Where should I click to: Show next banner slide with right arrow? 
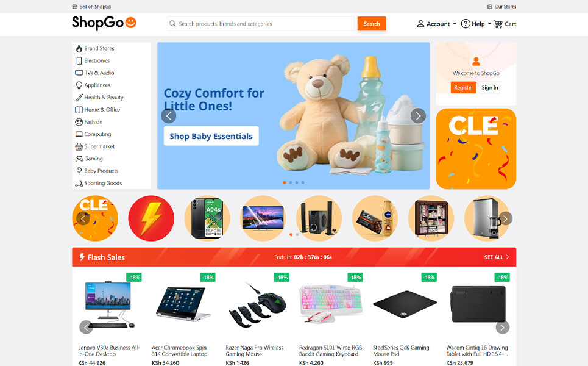coord(418,116)
